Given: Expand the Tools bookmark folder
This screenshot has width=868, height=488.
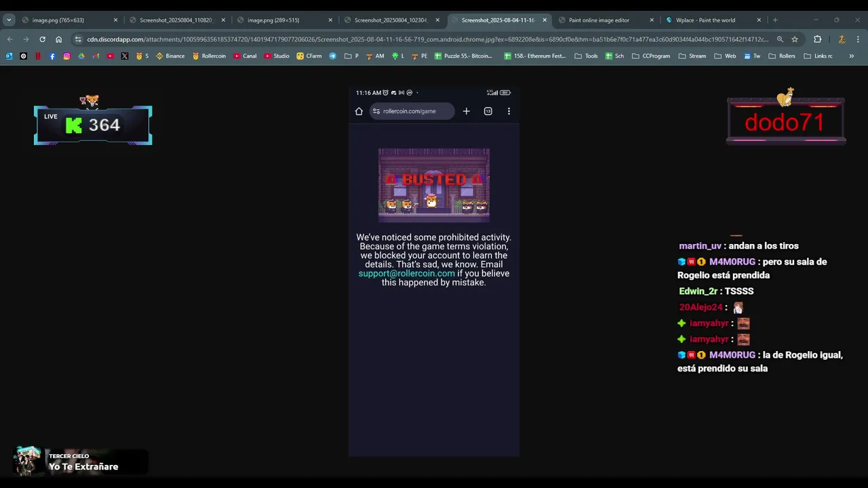Looking at the screenshot, I should click(586, 56).
